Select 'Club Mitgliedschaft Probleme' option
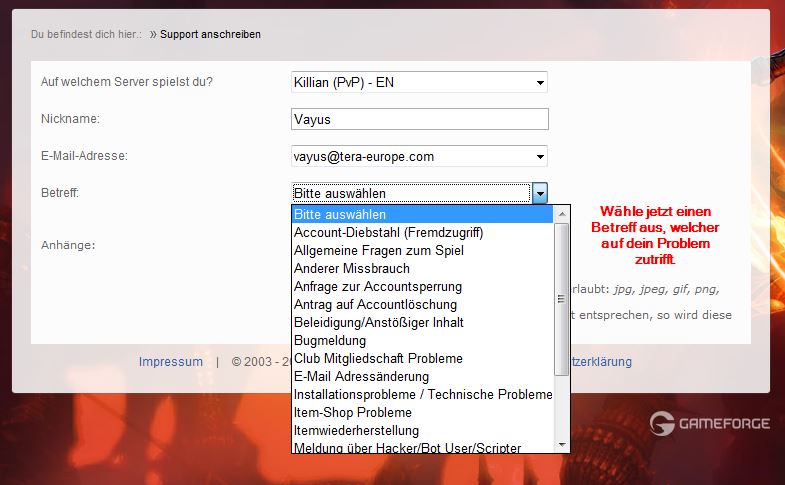 click(420, 358)
